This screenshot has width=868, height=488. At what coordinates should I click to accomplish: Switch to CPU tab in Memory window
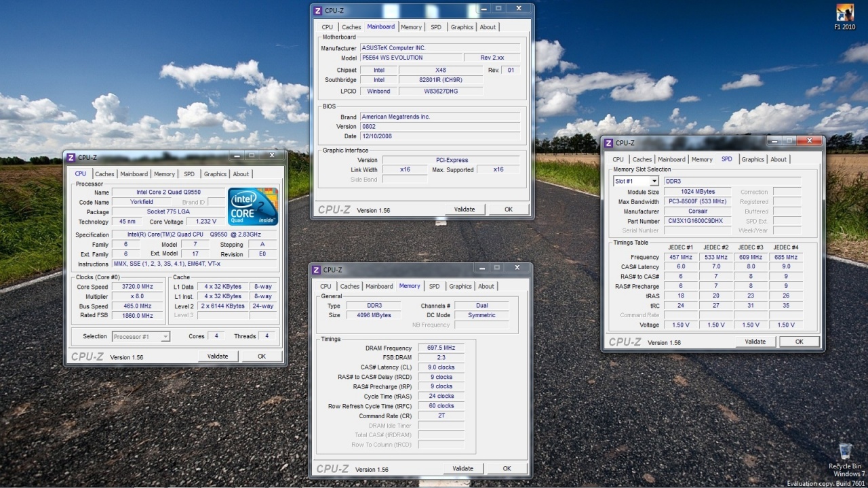325,286
